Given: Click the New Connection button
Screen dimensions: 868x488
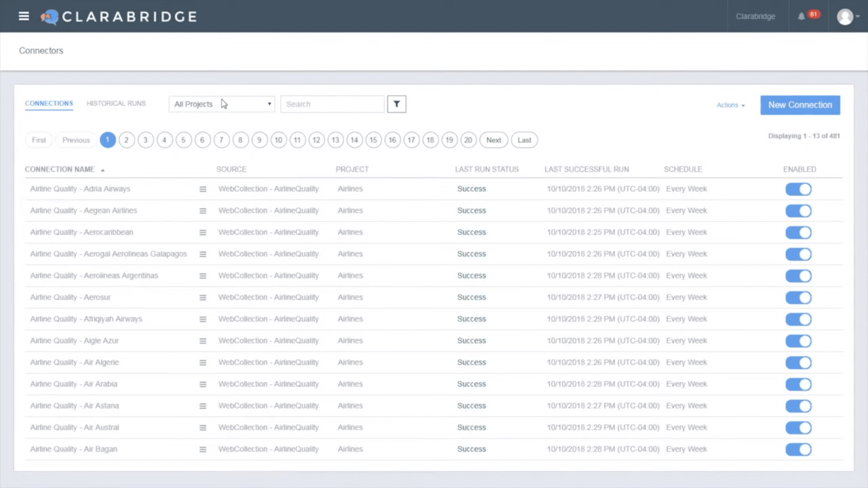Looking at the screenshot, I should click(x=800, y=105).
